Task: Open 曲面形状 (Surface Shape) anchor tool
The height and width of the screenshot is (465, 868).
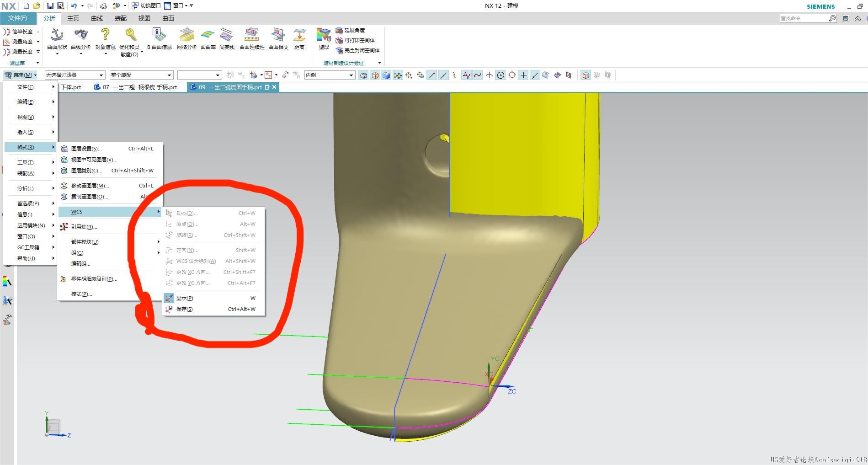Action: click(x=57, y=41)
